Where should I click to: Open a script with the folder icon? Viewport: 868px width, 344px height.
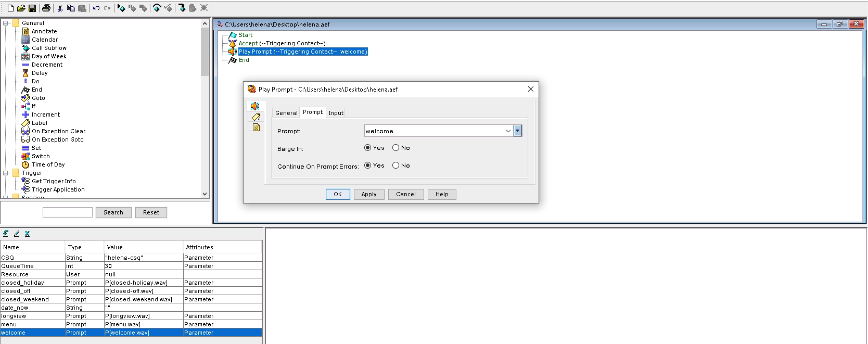21,8
